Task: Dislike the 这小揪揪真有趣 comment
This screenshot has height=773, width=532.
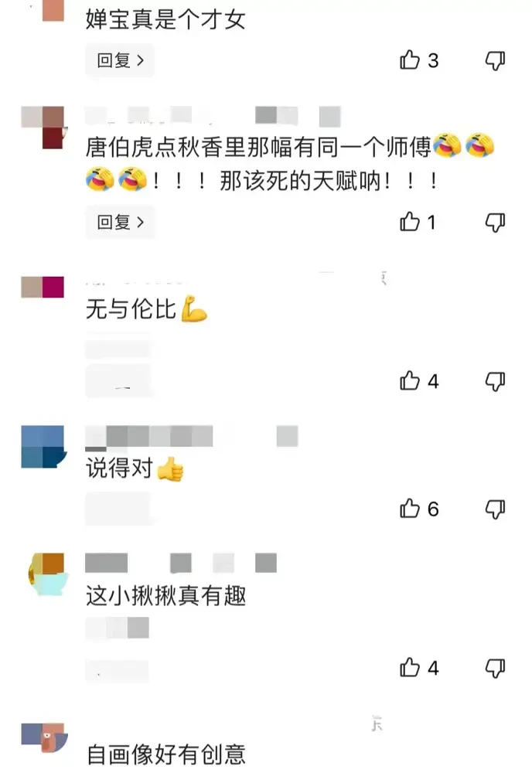Action: pyautogui.click(x=495, y=669)
